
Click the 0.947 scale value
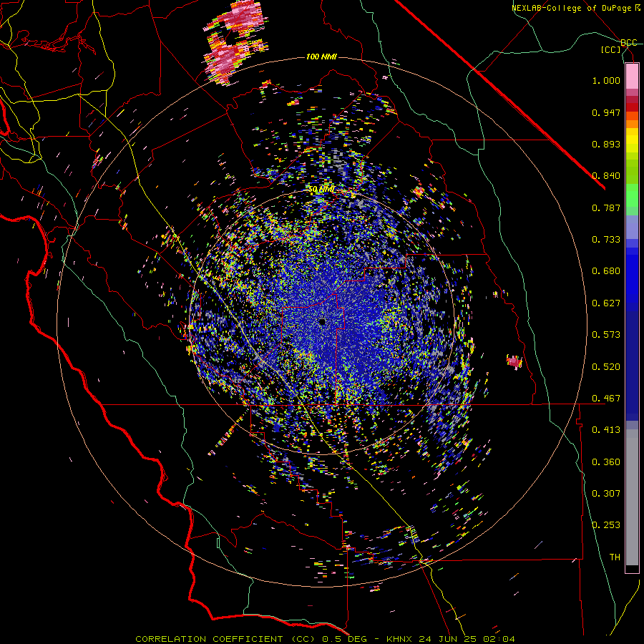tap(606, 112)
